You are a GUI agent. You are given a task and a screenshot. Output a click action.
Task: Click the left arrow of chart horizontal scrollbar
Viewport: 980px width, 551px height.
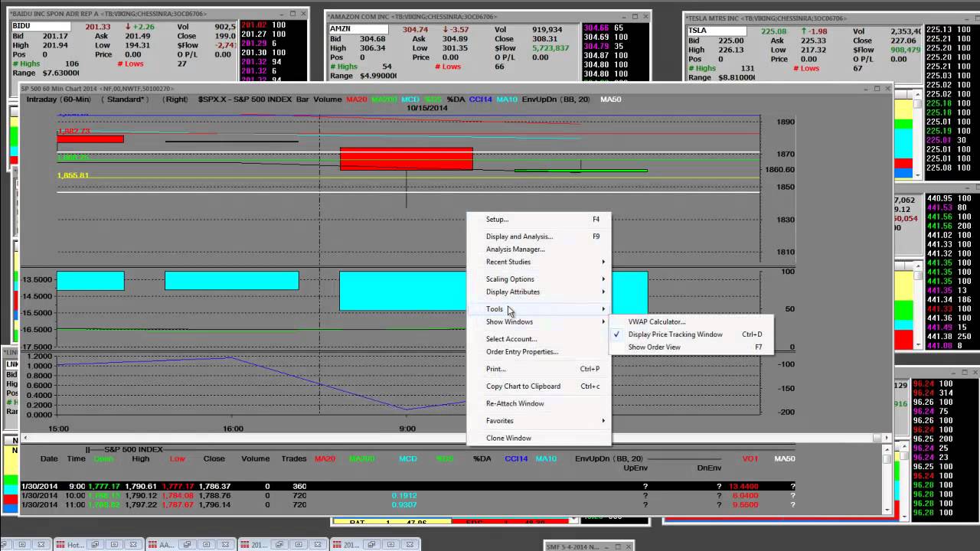tap(25, 438)
